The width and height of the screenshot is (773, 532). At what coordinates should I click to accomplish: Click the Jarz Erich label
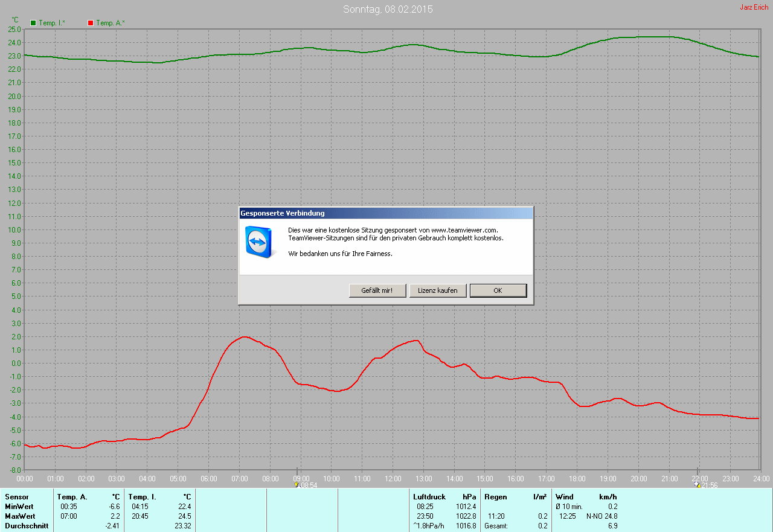coord(754,7)
